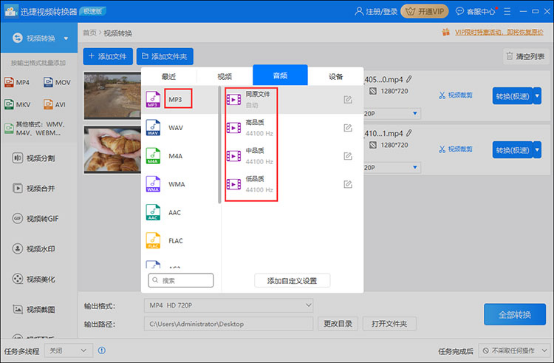Edit the 高品质 preset settings
Screen dimensions: 554x363
[348, 128]
